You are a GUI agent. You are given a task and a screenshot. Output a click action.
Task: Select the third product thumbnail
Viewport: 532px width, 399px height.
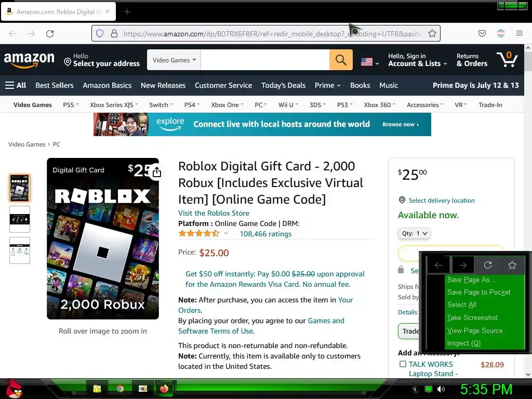(20, 250)
